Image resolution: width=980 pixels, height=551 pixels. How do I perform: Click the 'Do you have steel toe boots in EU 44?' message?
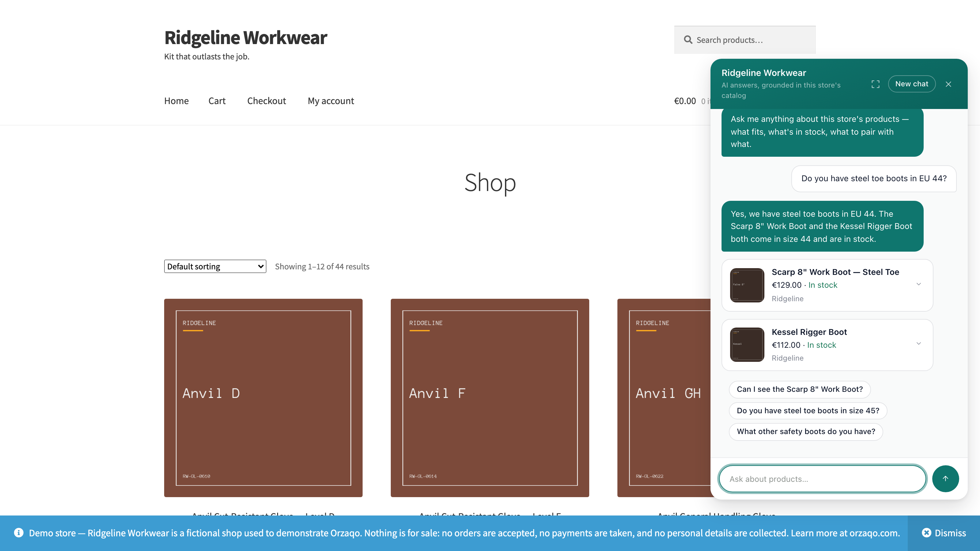pos(874,178)
